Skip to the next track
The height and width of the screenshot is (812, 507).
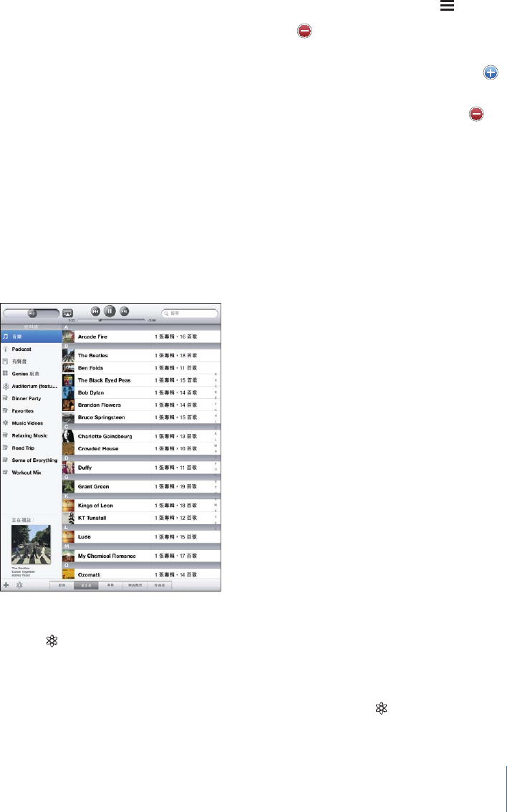click(125, 311)
